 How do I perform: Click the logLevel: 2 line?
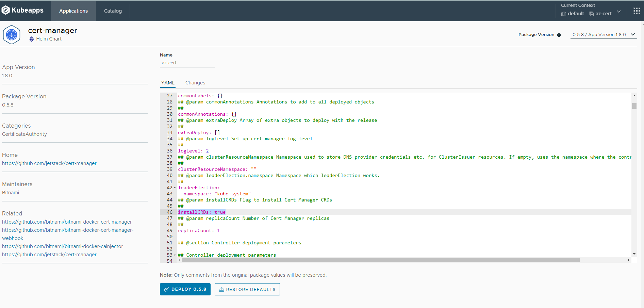point(193,151)
